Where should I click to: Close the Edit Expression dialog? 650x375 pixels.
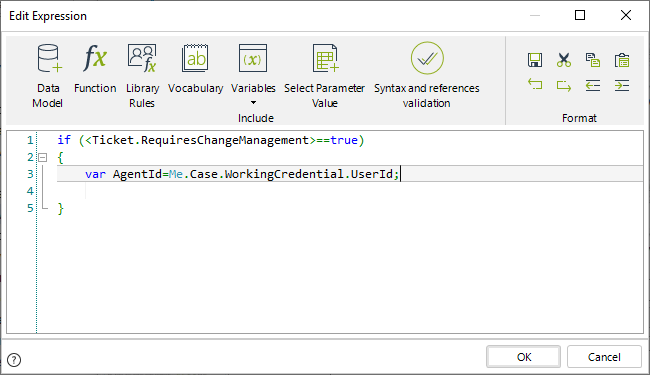tap(626, 15)
